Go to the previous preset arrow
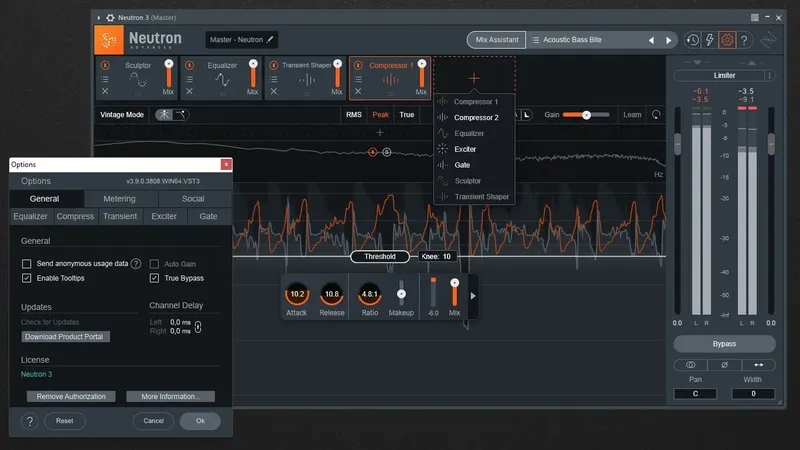 coord(651,40)
